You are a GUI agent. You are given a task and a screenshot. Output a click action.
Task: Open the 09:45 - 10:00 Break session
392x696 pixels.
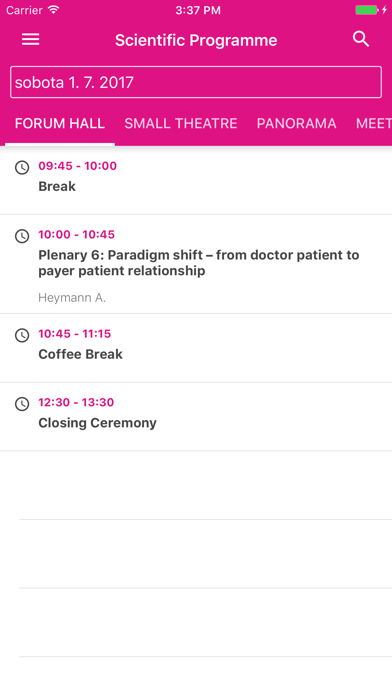point(196,180)
